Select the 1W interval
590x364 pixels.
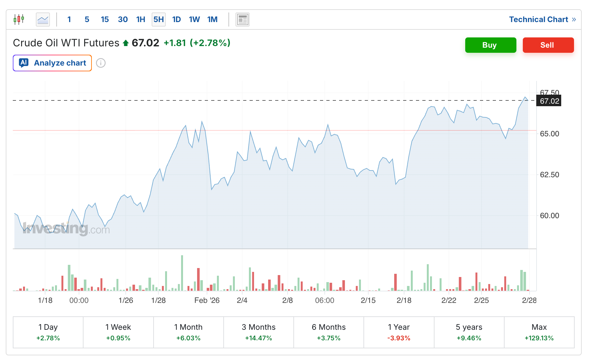tap(195, 20)
